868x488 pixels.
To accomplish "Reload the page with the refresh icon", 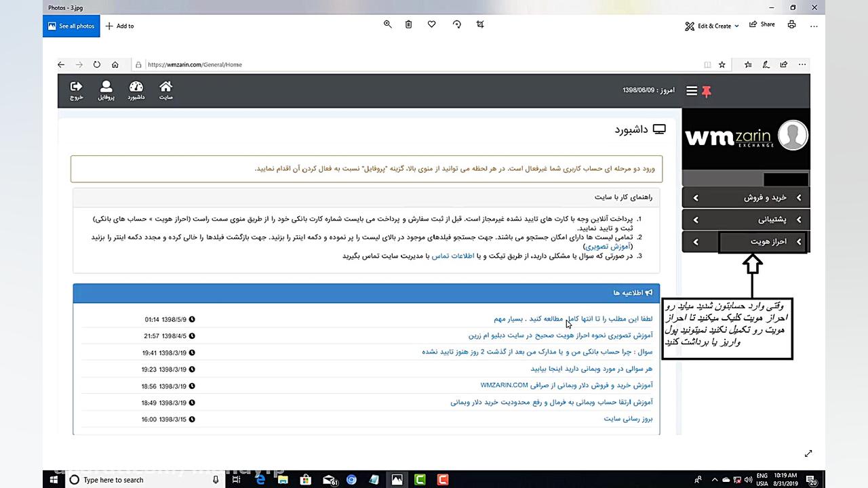I will tap(97, 64).
